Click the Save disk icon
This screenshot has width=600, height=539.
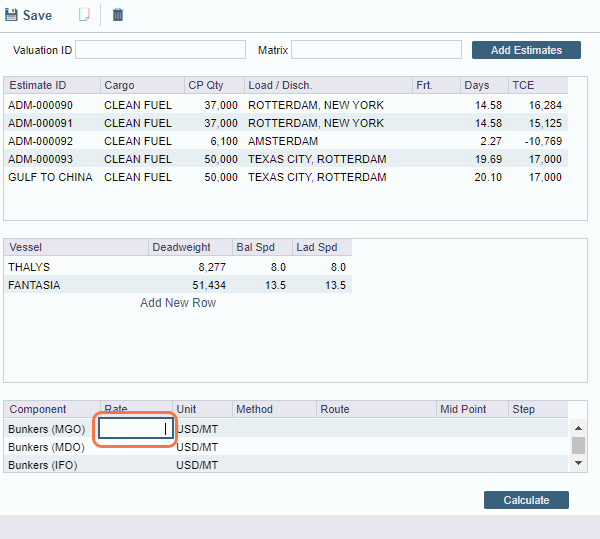(12, 15)
